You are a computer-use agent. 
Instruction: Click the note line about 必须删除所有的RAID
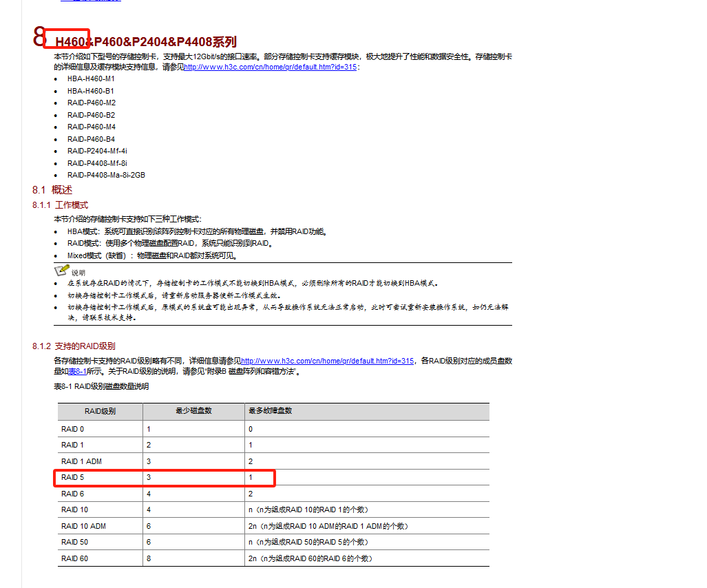click(253, 283)
